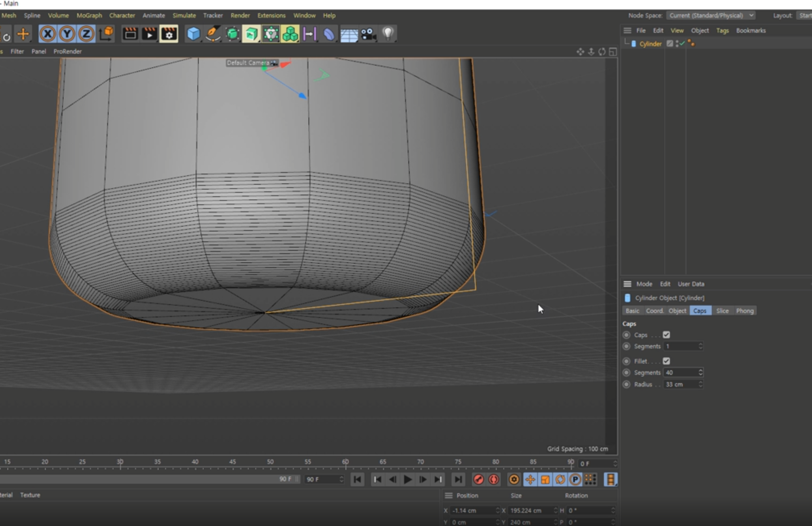Switch to the Phong tab
The width and height of the screenshot is (812, 526).
[744, 311]
